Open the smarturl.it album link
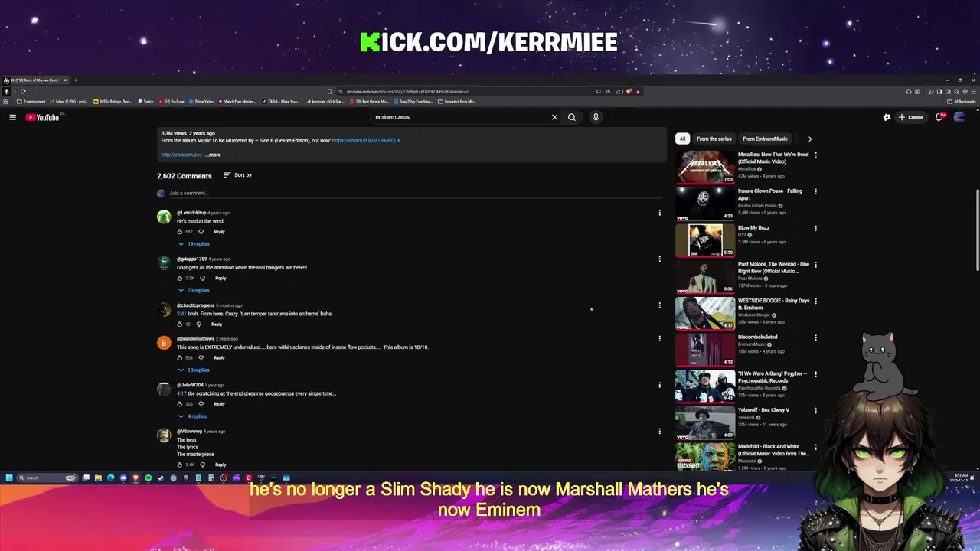The height and width of the screenshot is (551, 980). (x=366, y=141)
